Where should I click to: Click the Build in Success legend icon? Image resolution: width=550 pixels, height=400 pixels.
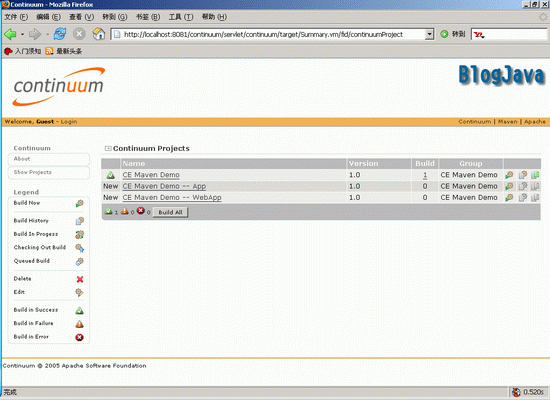[x=80, y=311]
